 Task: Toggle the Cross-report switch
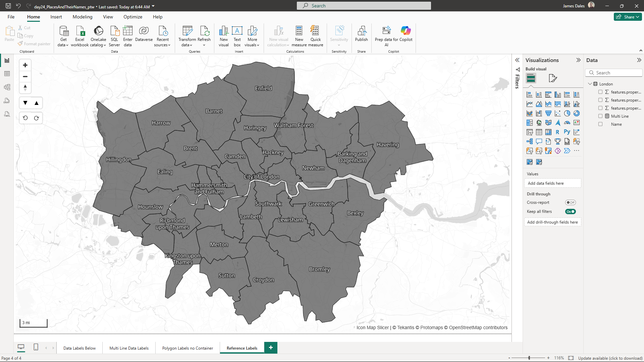(570, 202)
